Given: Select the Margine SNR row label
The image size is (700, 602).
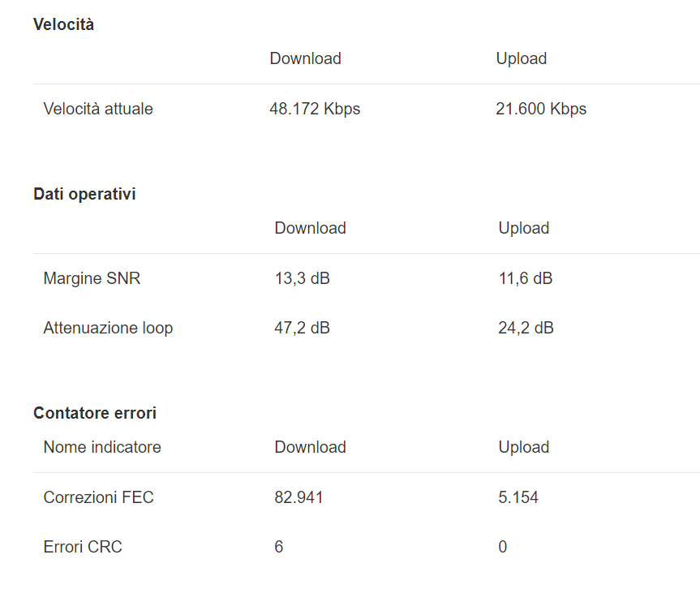Looking at the screenshot, I should [92, 278].
